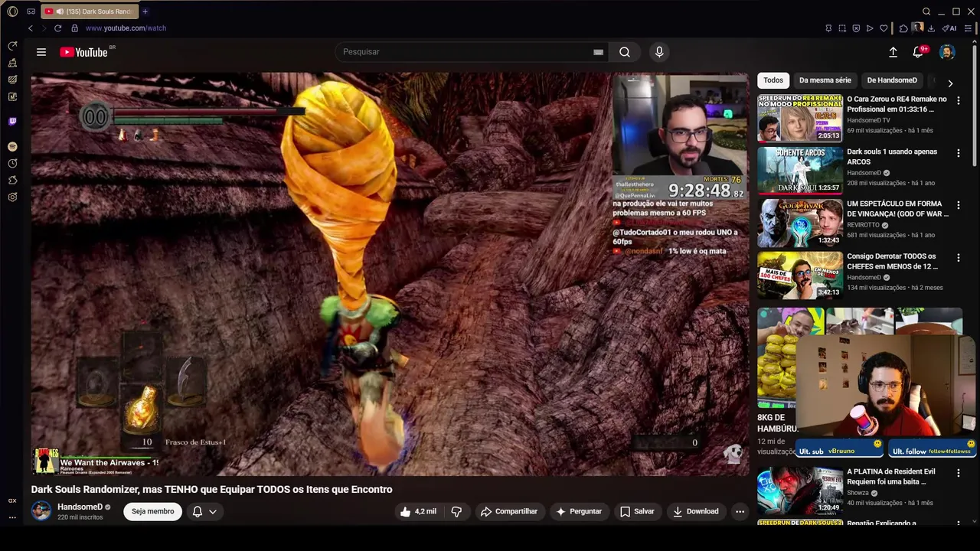Open toolbar extensions puzzle icon

[x=903, y=28]
